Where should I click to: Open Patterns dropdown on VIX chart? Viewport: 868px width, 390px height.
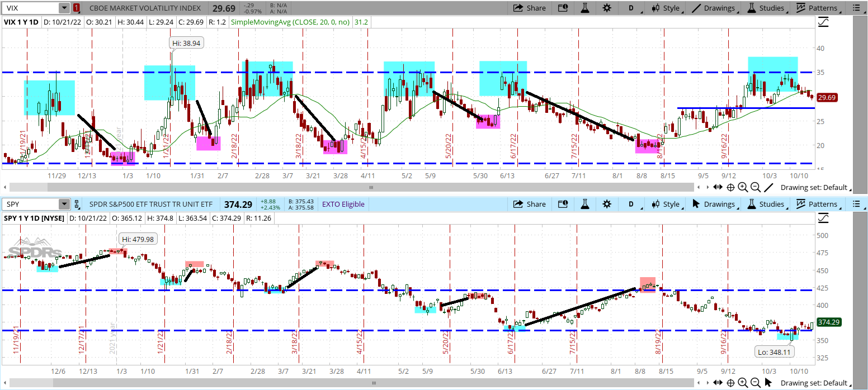click(x=817, y=8)
